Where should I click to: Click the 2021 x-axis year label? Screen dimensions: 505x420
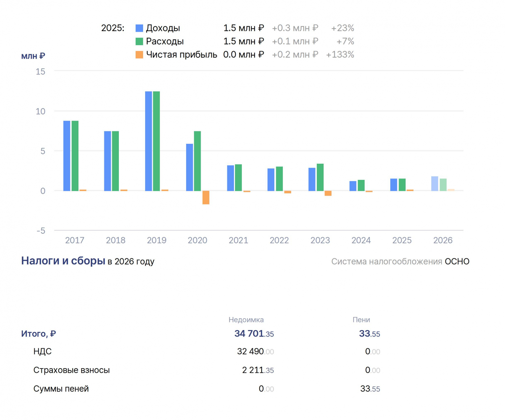tap(238, 240)
